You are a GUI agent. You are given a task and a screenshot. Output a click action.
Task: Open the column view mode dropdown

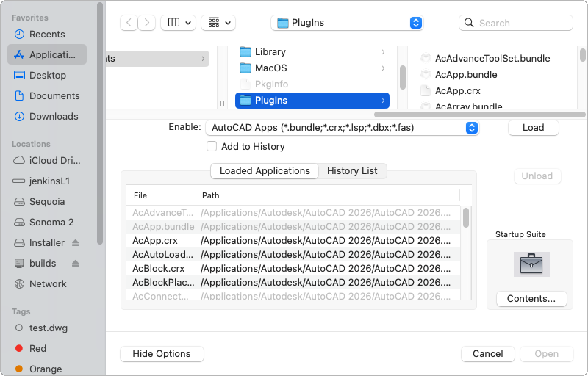[x=179, y=23]
